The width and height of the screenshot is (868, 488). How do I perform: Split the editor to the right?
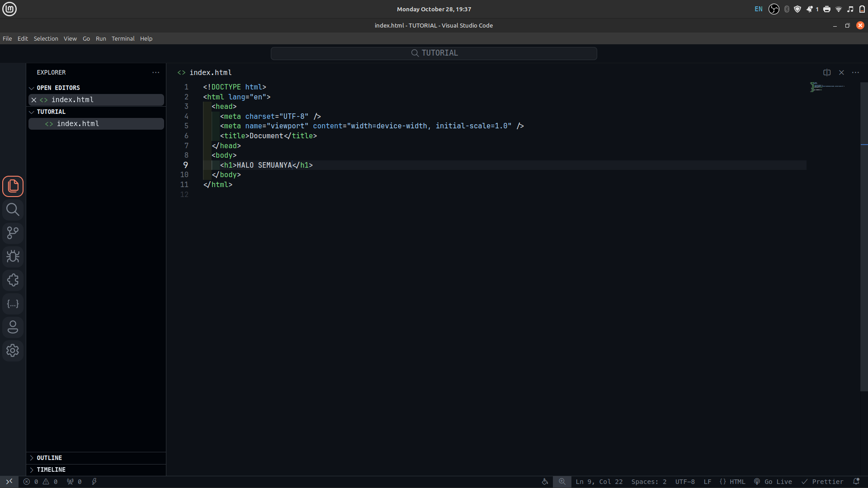827,72
